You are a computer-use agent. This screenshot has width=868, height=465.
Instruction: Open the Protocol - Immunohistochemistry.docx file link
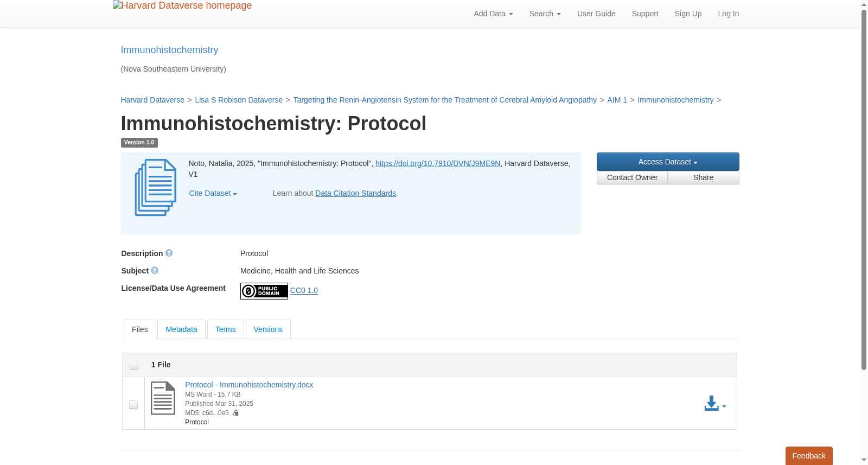[249, 385]
